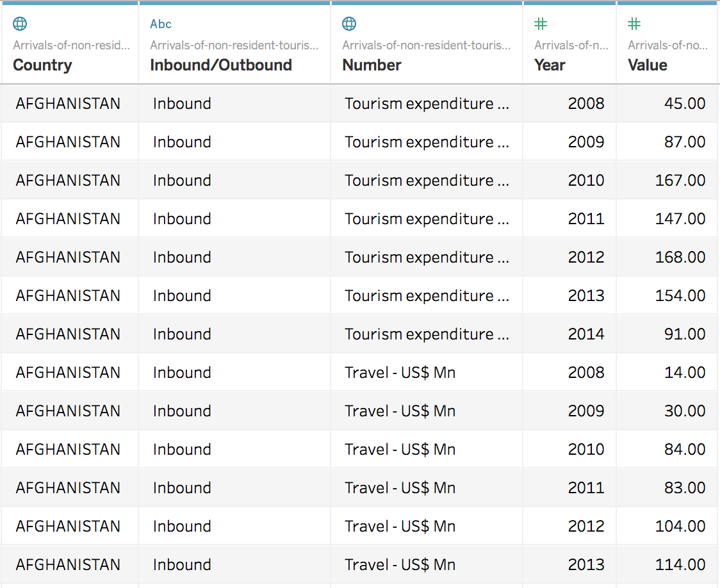
Task: Click the 'Tourism expenditure' cell for year 2014
Action: coord(426,334)
